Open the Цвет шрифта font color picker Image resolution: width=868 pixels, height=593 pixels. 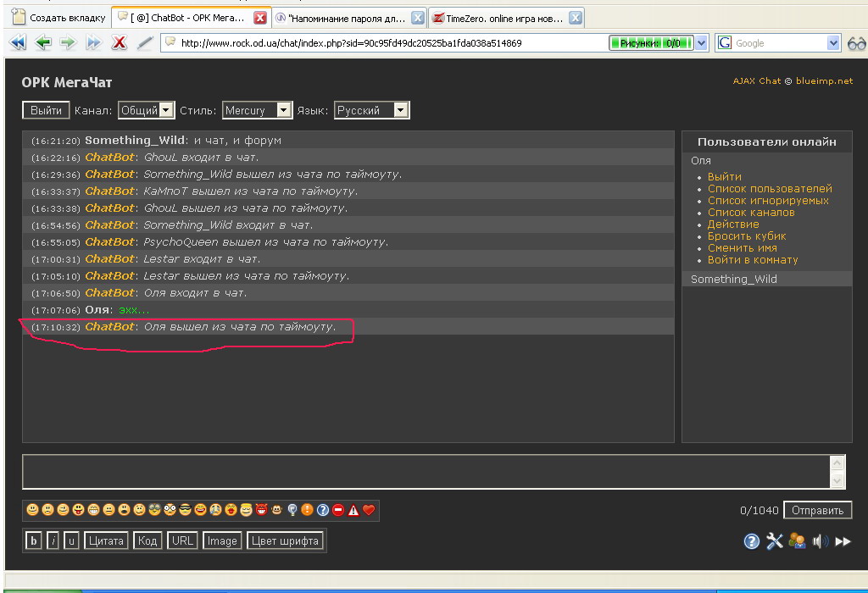[286, 540]
